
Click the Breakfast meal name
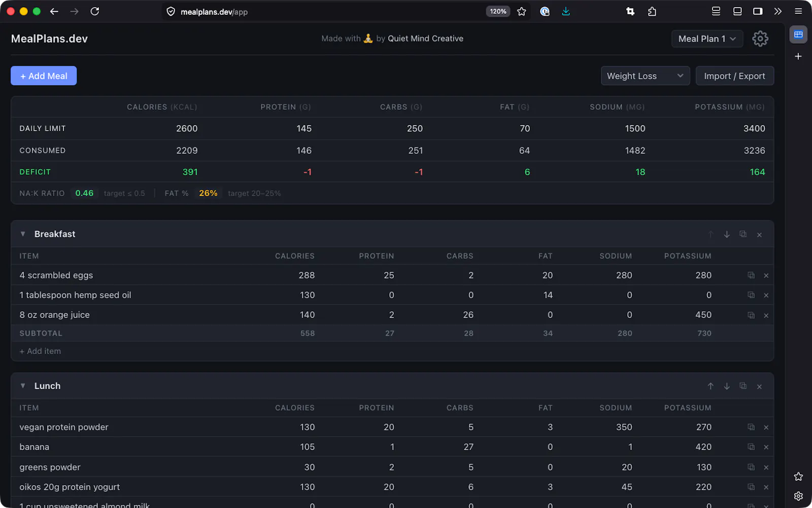point(55,234)
